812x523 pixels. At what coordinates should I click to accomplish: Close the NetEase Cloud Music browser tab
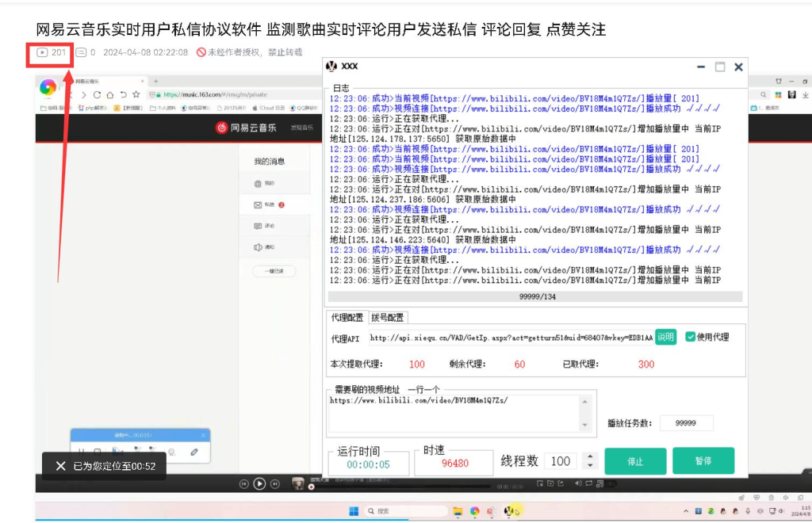143,81
